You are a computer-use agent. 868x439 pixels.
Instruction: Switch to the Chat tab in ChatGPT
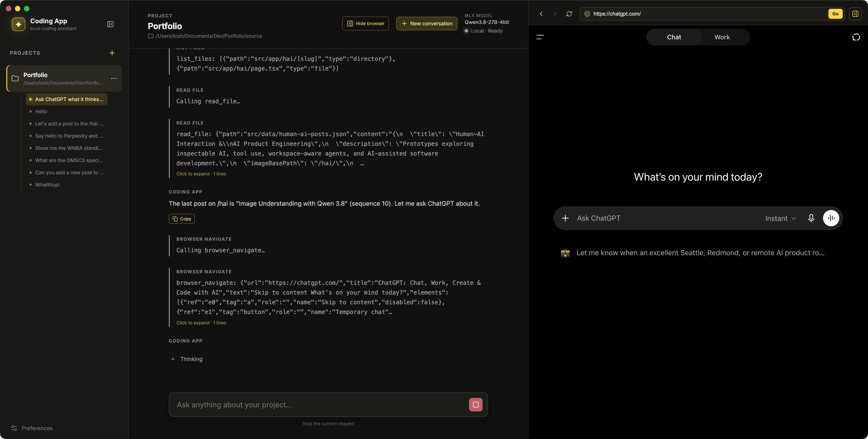[x=674, y=37]
